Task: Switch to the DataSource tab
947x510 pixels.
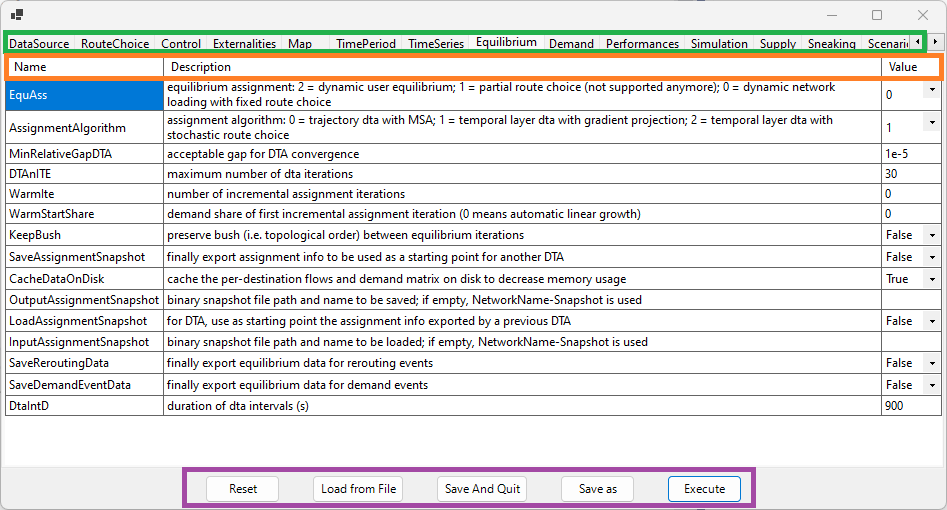Action: click(x=39, y=44)
